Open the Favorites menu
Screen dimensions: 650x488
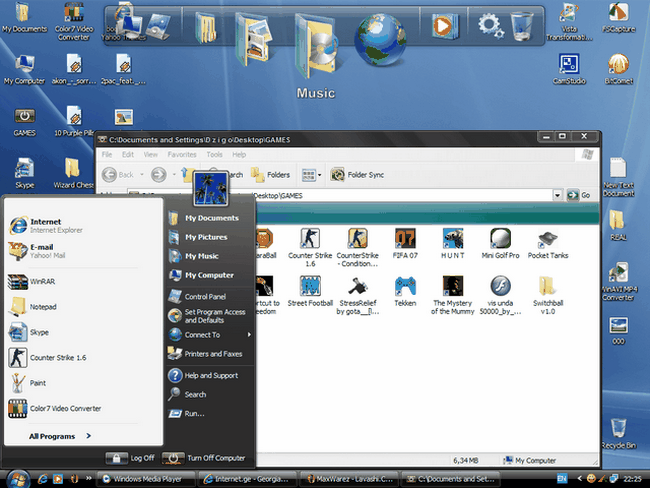182,154
